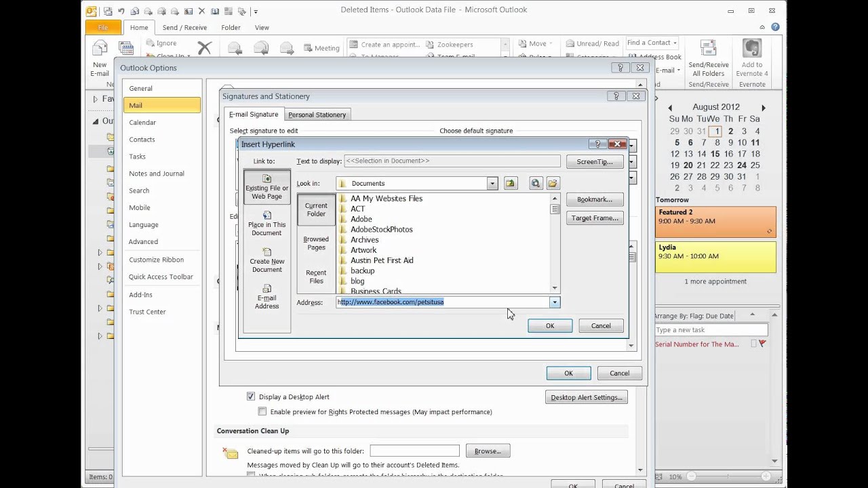Click Ignore conversation in ribbon

click(160, 43)
